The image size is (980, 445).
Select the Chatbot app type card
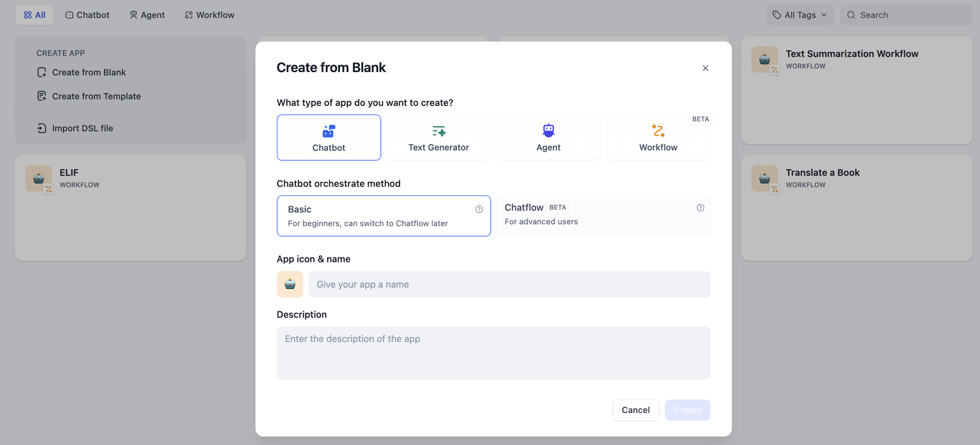coord(329,137)
